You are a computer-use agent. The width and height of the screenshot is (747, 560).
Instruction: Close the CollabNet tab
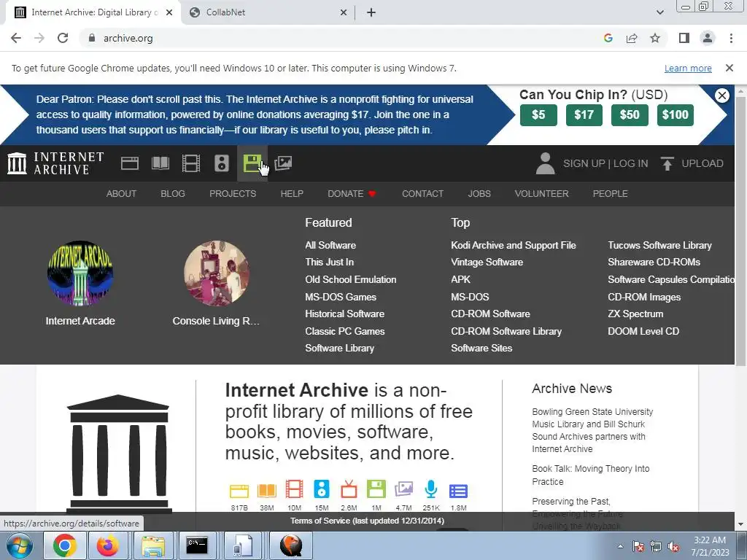[x=344, y=12]
